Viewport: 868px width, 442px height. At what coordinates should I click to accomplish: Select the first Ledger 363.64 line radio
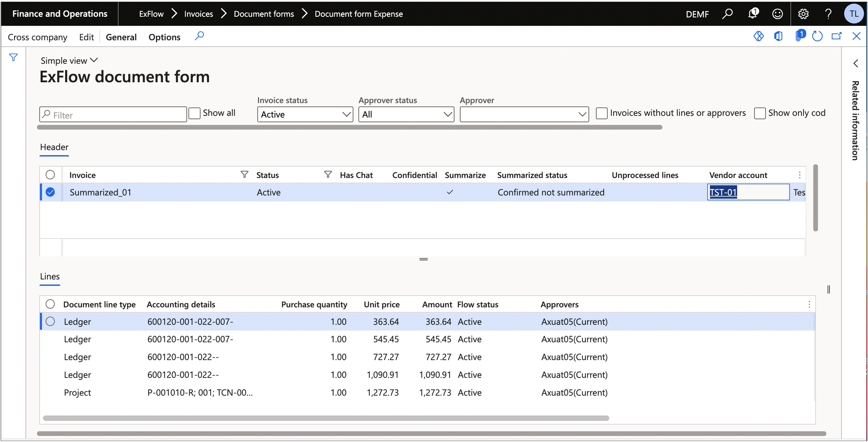pos(50,322)
